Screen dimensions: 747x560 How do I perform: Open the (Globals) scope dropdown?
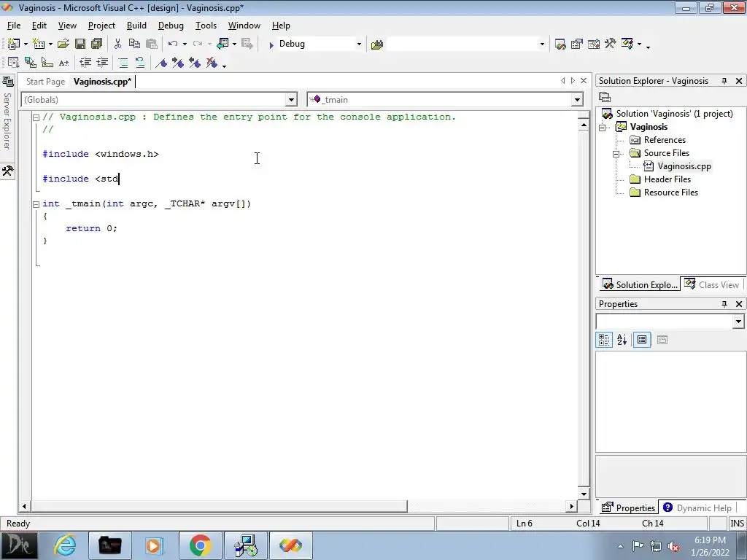pos(291,99)
